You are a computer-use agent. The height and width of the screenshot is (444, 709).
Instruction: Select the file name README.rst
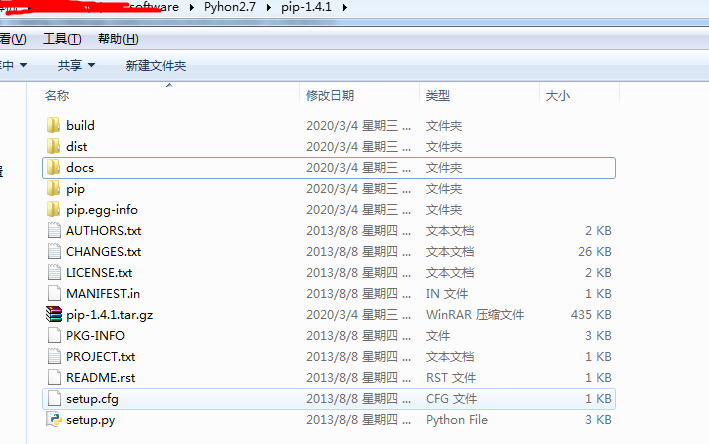(100, 378)
